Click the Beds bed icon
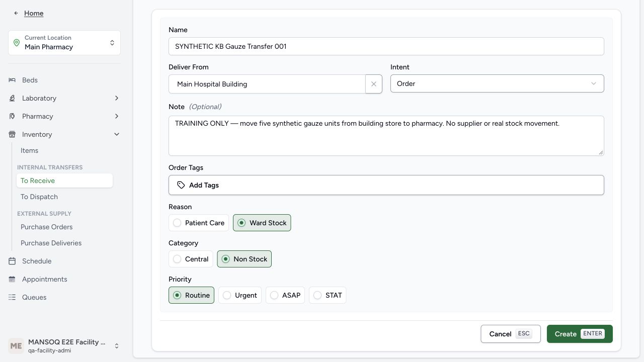The image size is (644, 362). click(x=12, y=80)
